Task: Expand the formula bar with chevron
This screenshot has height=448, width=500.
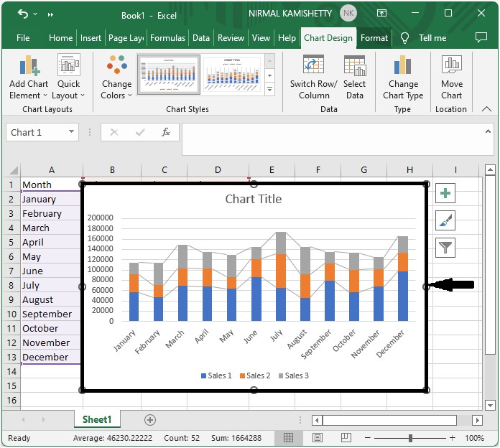Action: click(x=488, y=131)
